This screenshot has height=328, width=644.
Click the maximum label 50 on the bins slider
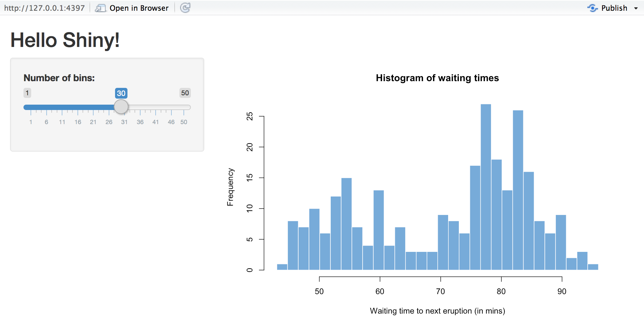(185, 93)
